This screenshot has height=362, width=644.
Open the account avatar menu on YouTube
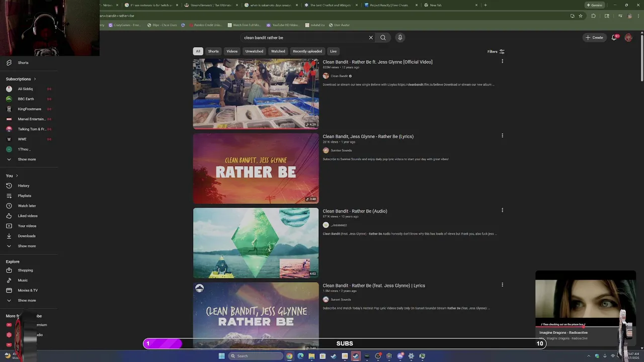628,38
